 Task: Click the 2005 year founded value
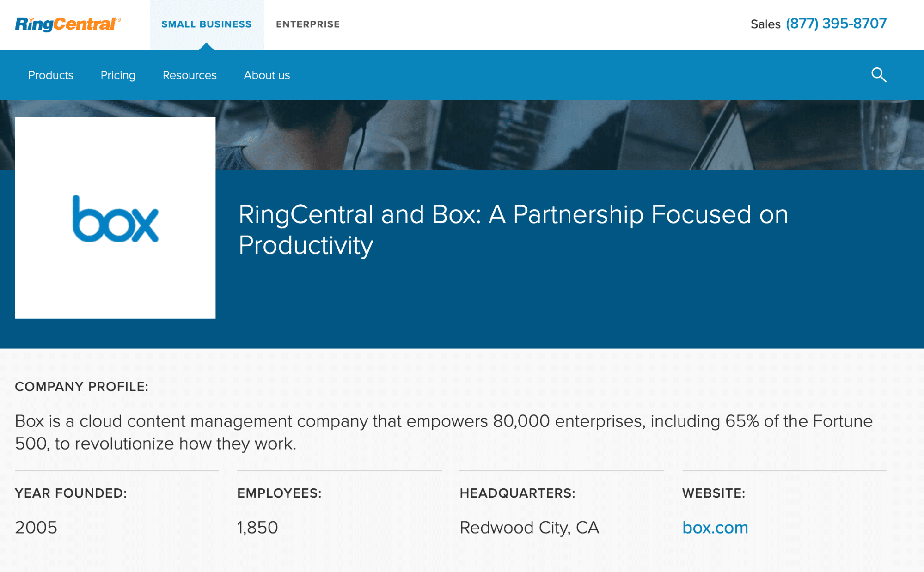pos(36,528)
